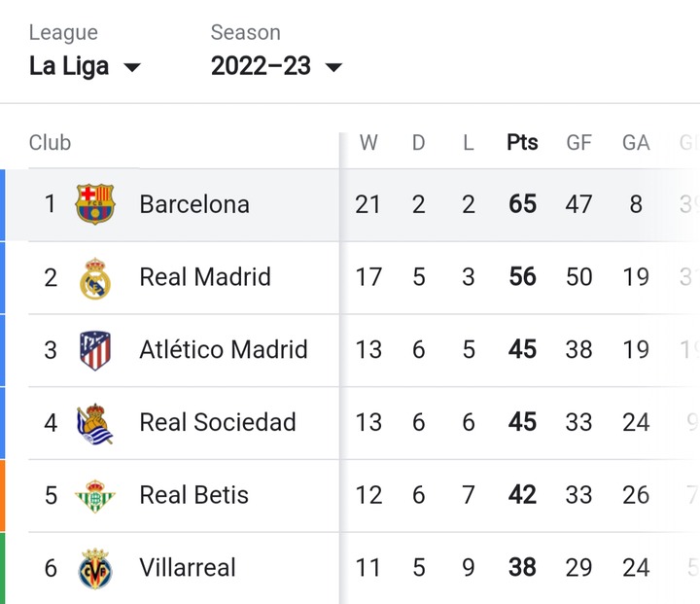Click the Real Betis club crest
This screenshot has width=700, height=604.
tap(95, 496)
